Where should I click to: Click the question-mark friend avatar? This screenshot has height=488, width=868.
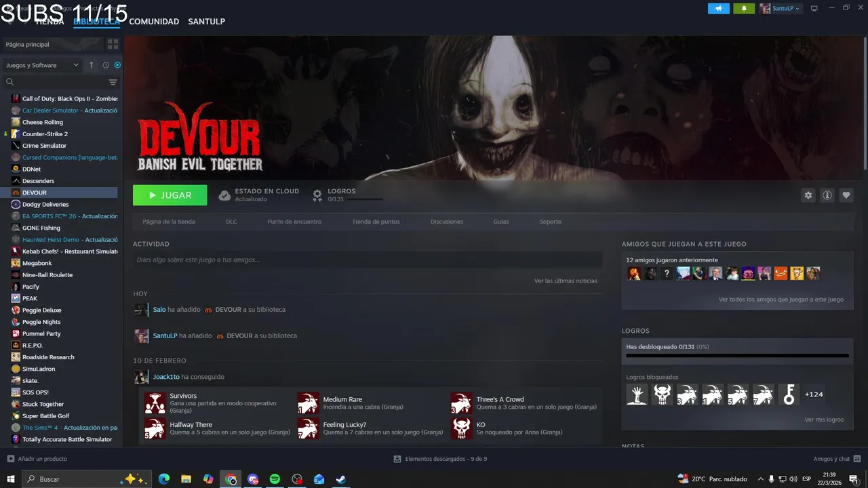click(x=667, y=274)
